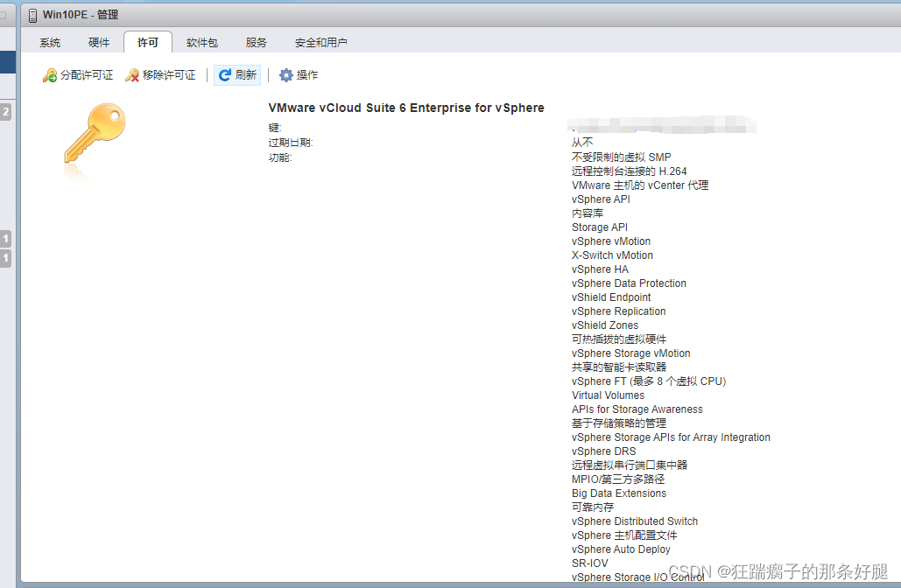Click the vSphere FT 8 虚拟 CPU line
901x588 pixels.
point(650,381)
